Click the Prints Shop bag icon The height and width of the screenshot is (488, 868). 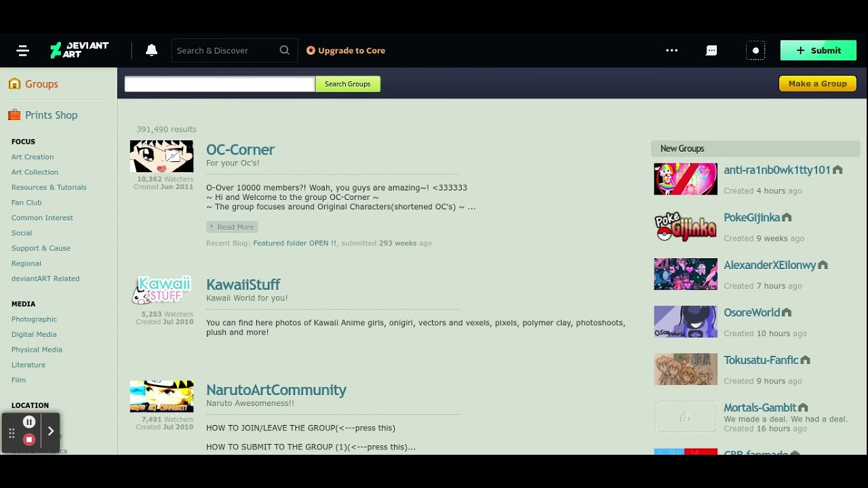[14, 115]
